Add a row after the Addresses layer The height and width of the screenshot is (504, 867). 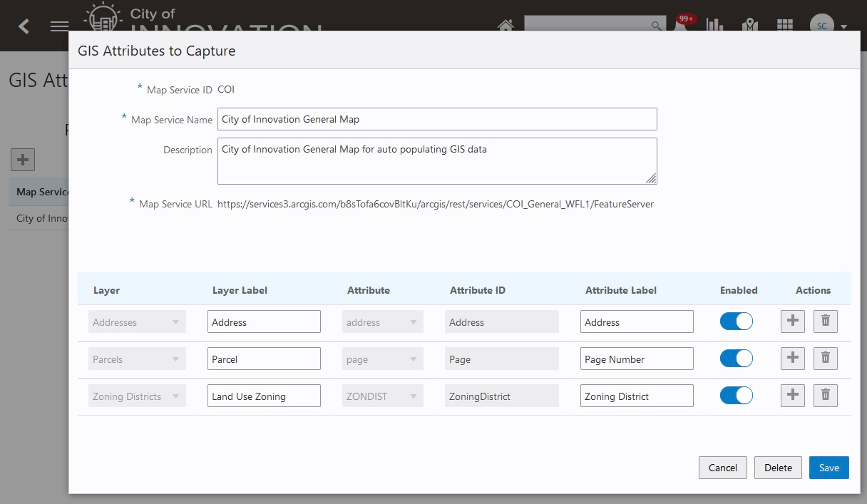(x=793, y=322)
